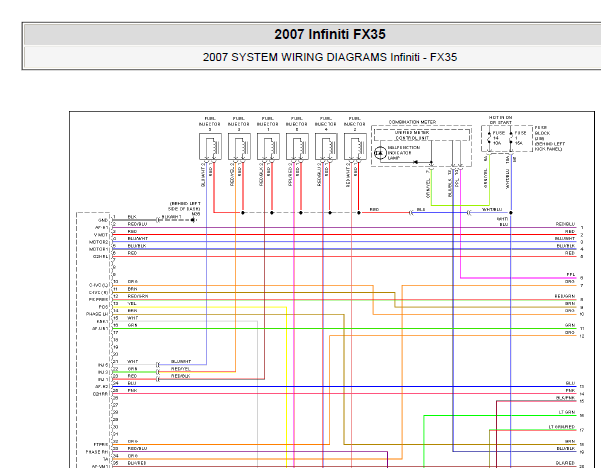Click the malfunction indicator lamp symbol
Viewport: 601px width, 468px height.
380,153
